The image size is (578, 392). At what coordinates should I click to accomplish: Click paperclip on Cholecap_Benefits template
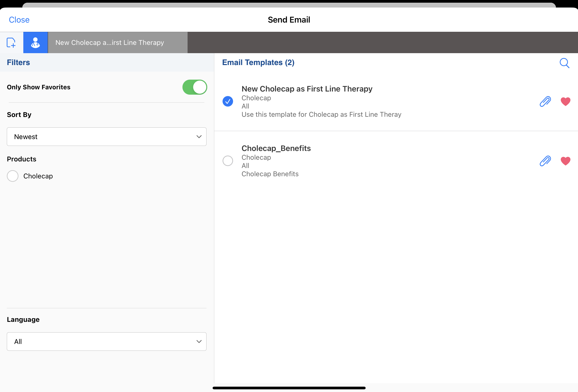pos(545,161)
